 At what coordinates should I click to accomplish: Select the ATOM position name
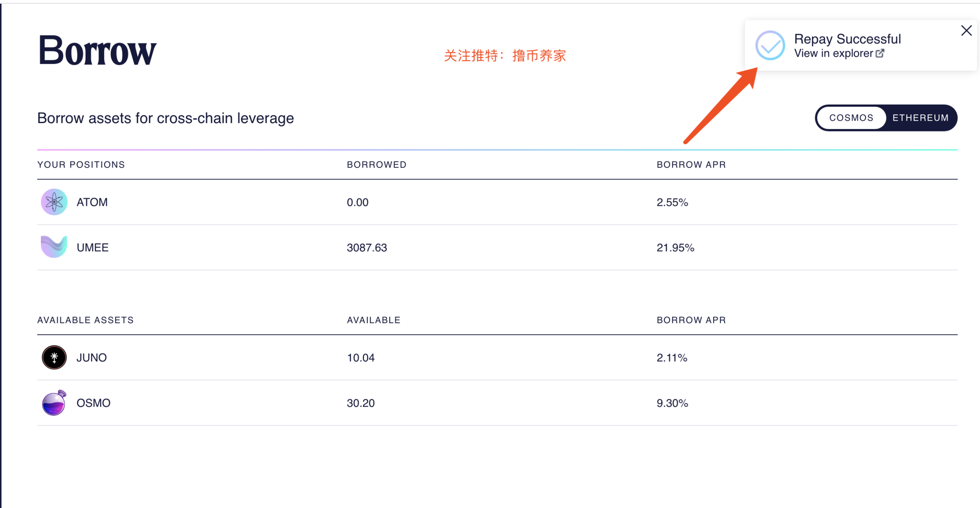tap(92, 202)
